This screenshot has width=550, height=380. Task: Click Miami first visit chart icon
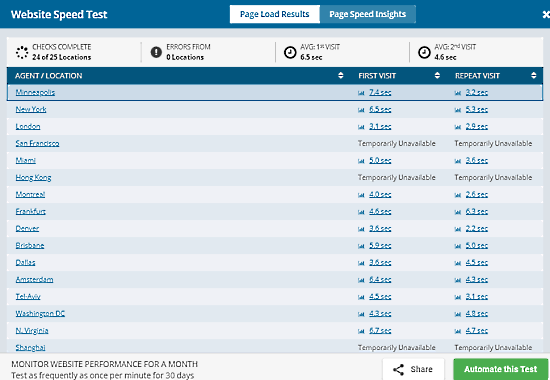pos(361,161)
